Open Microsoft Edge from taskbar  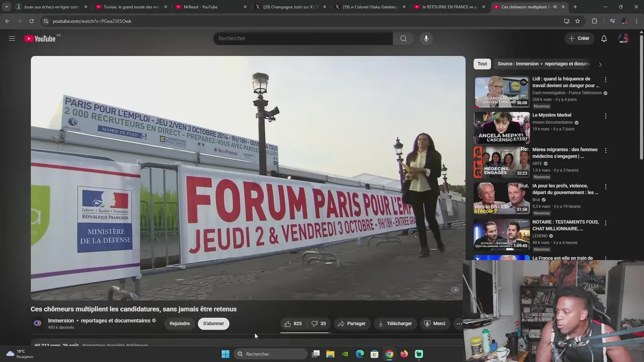pyautogui.click(x=360, y=354)
